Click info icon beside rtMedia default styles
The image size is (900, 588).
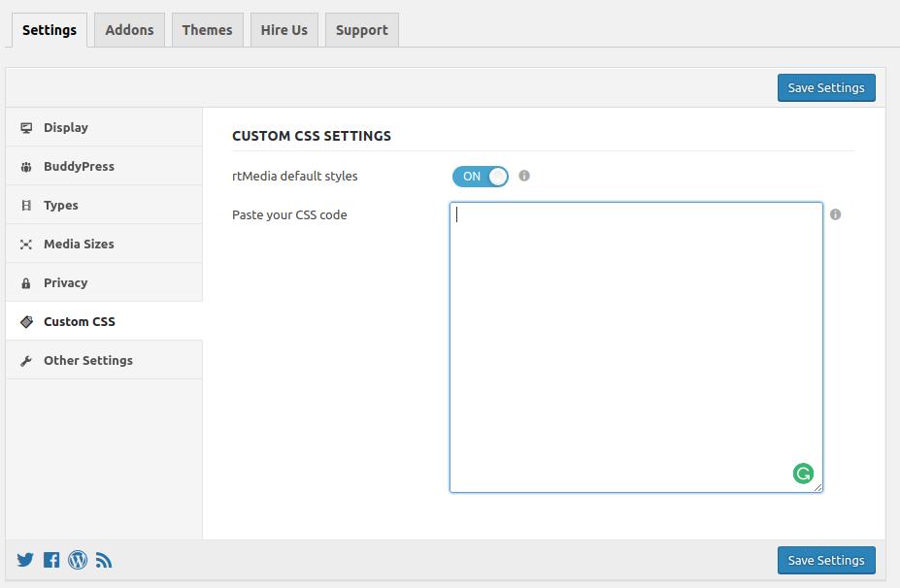pos(524,176)
